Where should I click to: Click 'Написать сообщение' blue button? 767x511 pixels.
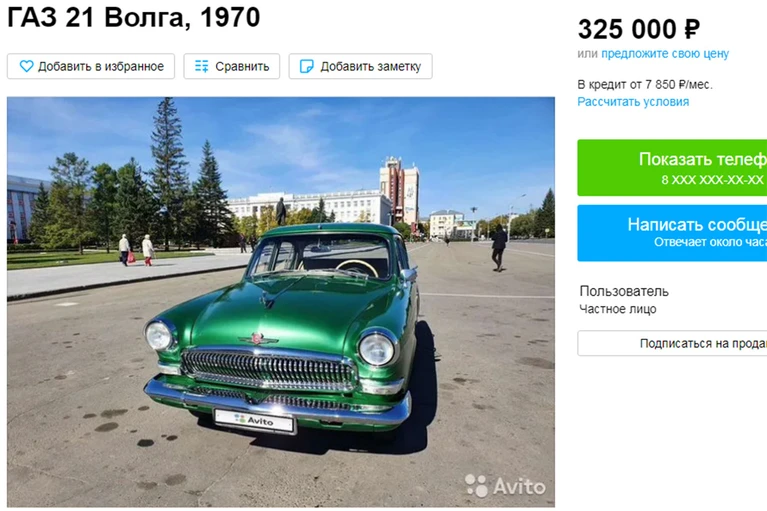(672, 233)
